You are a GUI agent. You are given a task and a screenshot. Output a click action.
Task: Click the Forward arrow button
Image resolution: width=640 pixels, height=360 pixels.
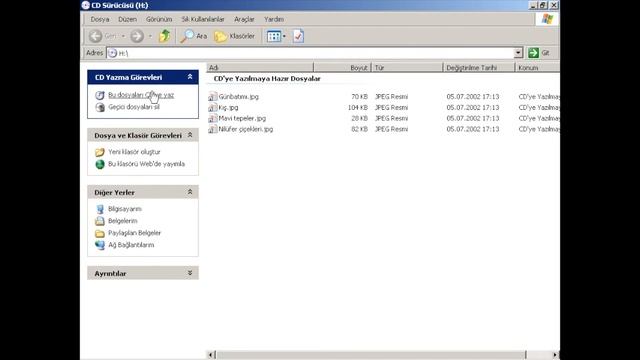[137, 36]
